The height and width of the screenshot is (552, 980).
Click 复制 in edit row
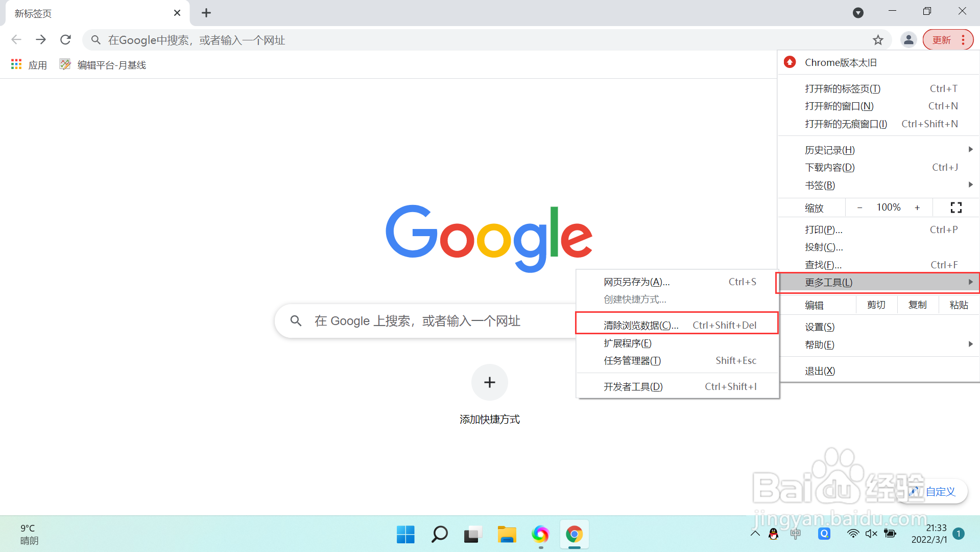click(918, 305)
